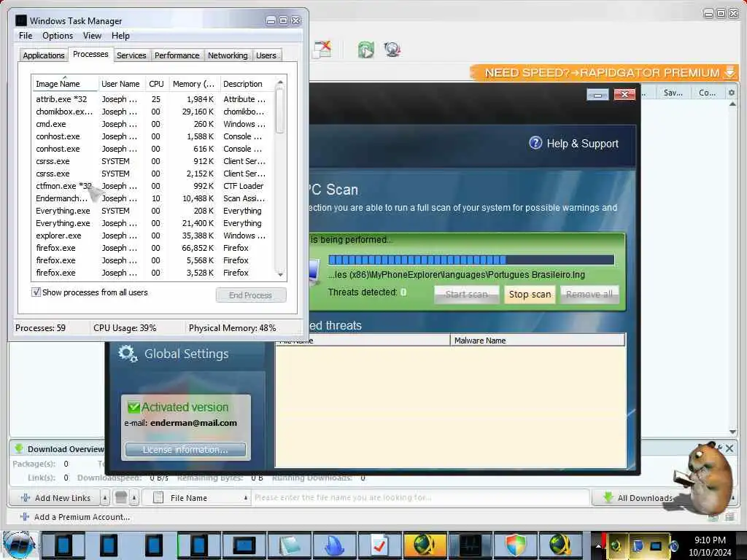Click the End Process button

(x=251, y=295)
